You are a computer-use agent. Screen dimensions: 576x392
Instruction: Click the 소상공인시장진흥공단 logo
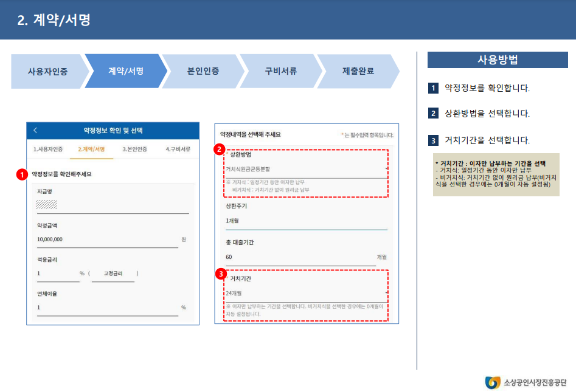526,382
